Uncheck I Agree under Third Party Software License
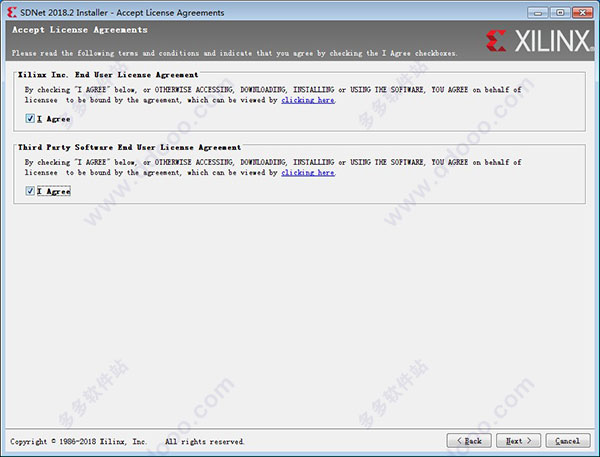Viewport: 600px width, 457px height. coord(30,191)
